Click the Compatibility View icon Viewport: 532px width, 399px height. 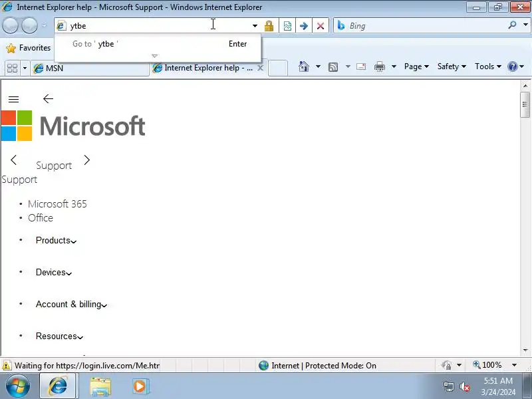pyautogui.click(x=287, y=26)
